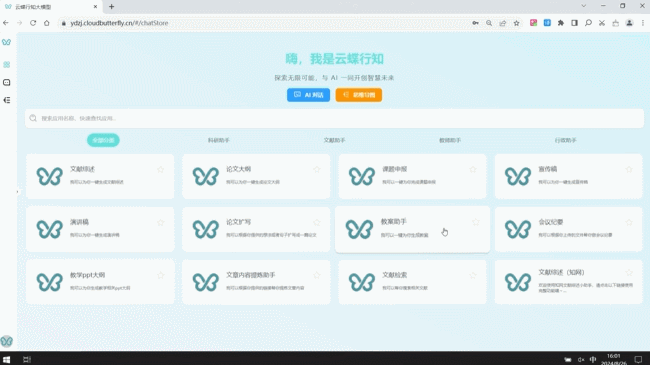Click the butterfly icon on the 教案助手 card

(x=359, y=229)
